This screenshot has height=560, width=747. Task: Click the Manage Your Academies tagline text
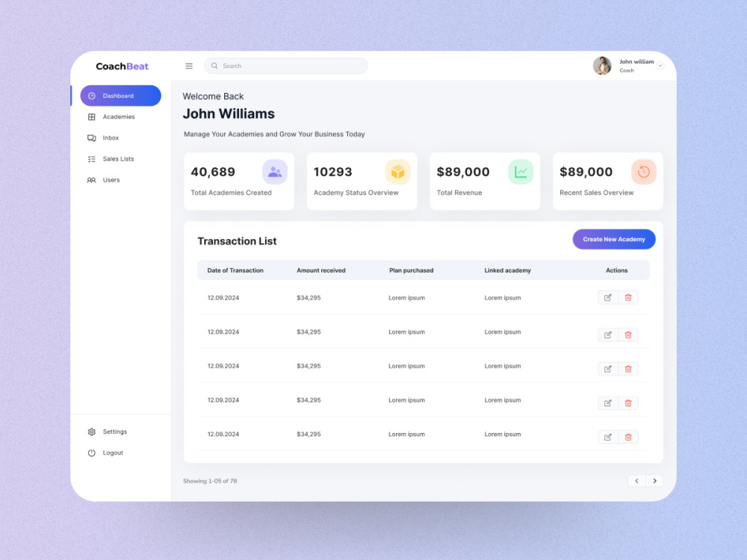[x=274, y=134]
